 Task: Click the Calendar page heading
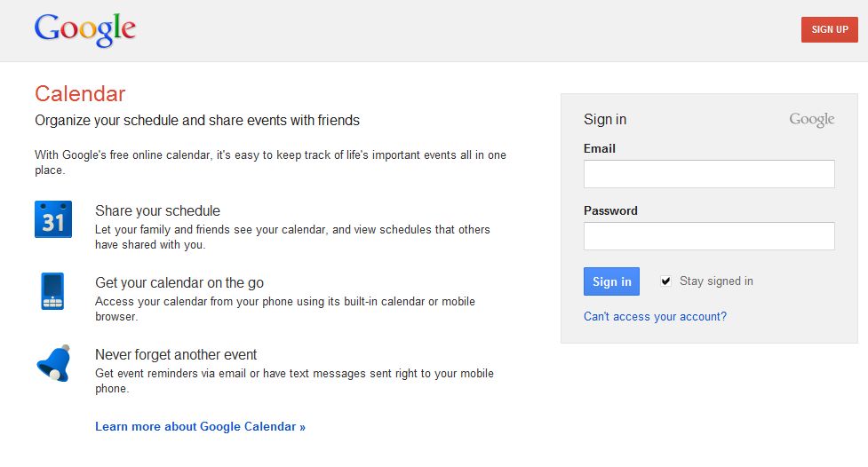pyautogui.click(x=80, y=94)
